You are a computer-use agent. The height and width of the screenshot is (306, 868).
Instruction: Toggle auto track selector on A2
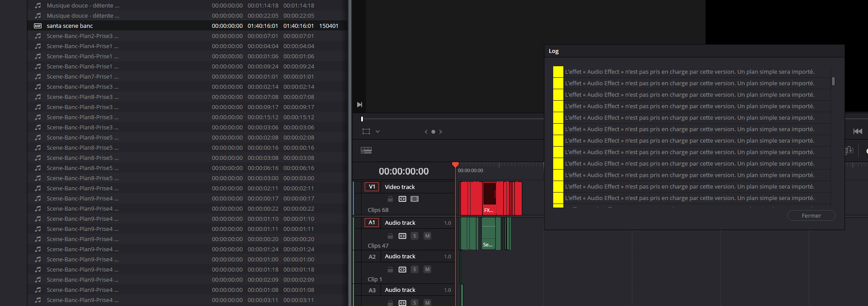402,270
